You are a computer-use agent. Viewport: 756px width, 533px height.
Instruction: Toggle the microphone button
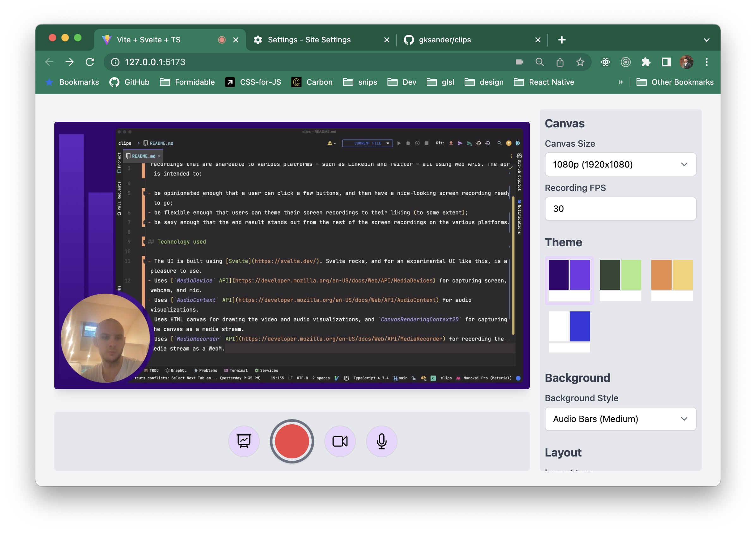(381, 441)
